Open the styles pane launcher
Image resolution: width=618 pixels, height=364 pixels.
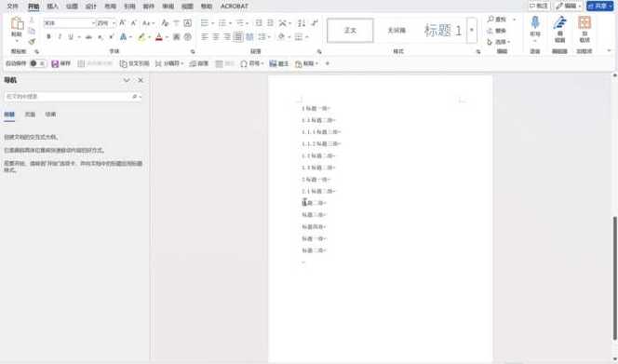478,51
